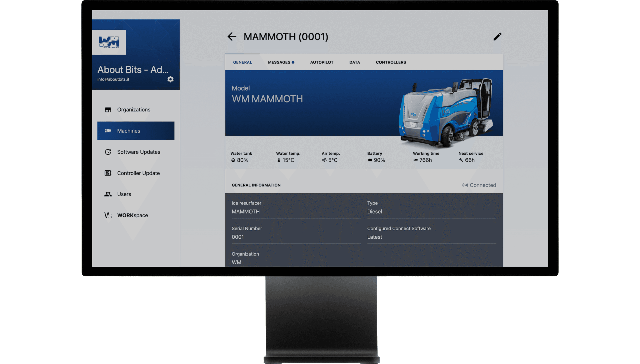Click the Controller Update board icon

[108, 173]
